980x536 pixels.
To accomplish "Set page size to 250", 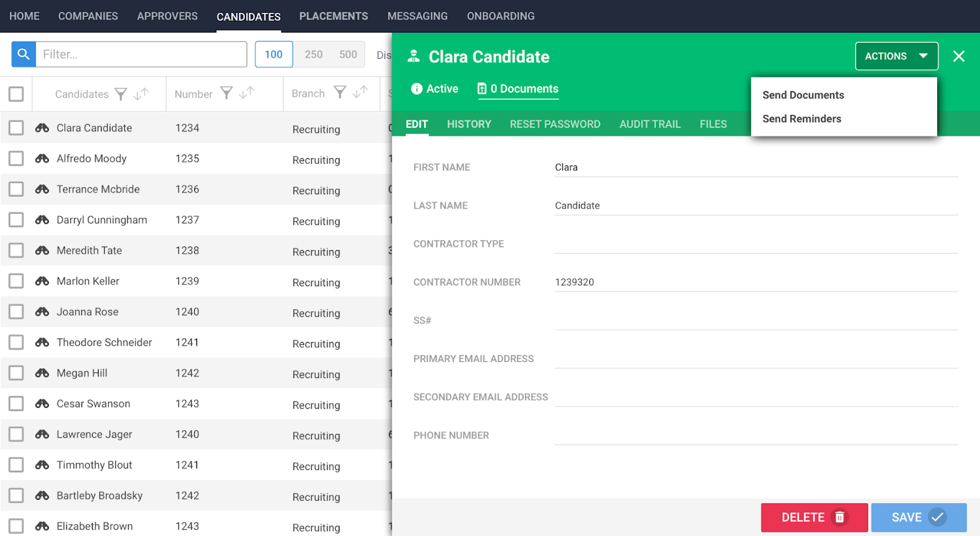I will (x=314, y=55).
